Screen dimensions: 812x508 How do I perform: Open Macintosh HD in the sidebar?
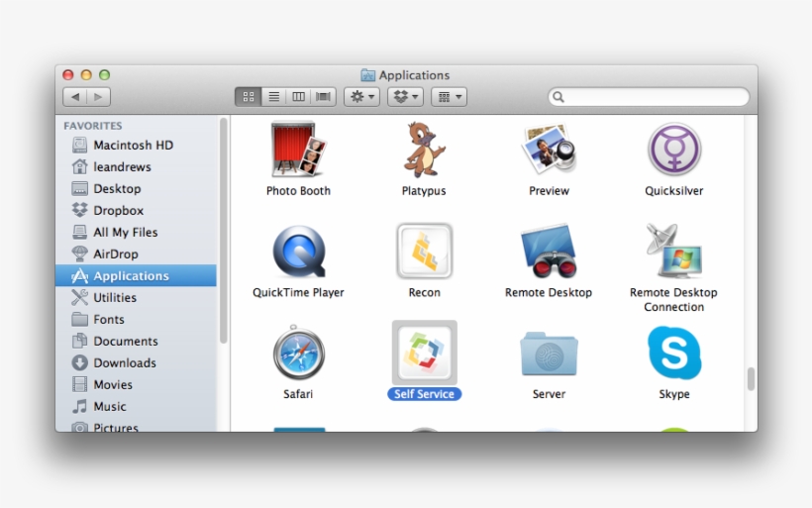click(136, 145)
